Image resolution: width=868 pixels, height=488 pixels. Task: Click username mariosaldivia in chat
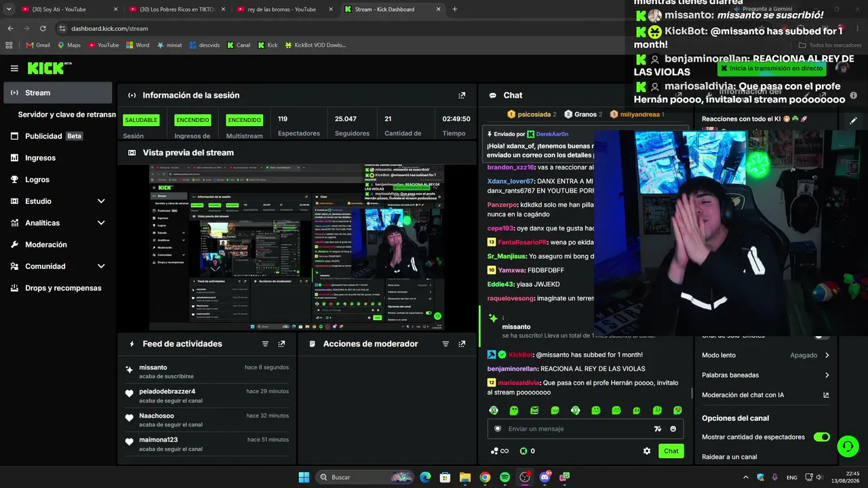(519, 383)
